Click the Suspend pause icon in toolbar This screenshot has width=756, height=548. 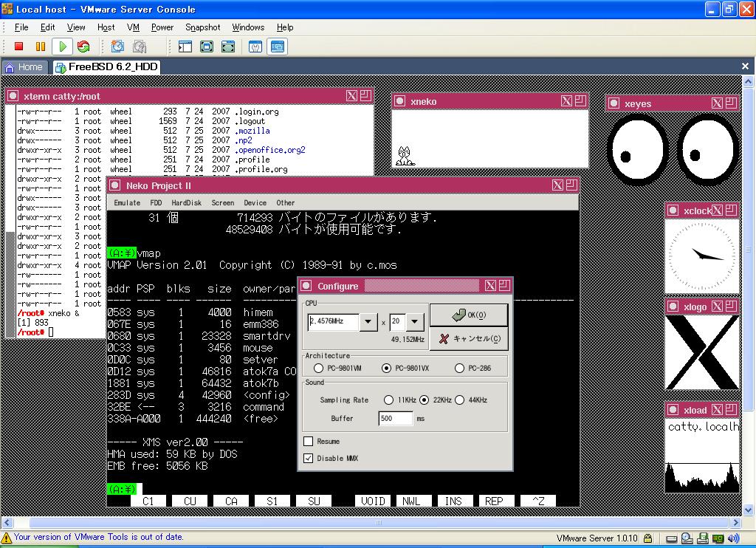41,47
